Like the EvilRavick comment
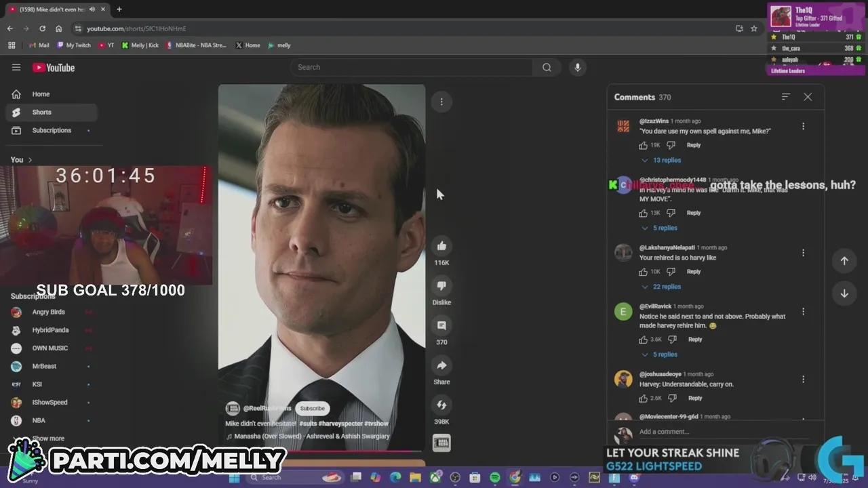The height and width of the screenshot is (488, 868). tap(643, 340)
